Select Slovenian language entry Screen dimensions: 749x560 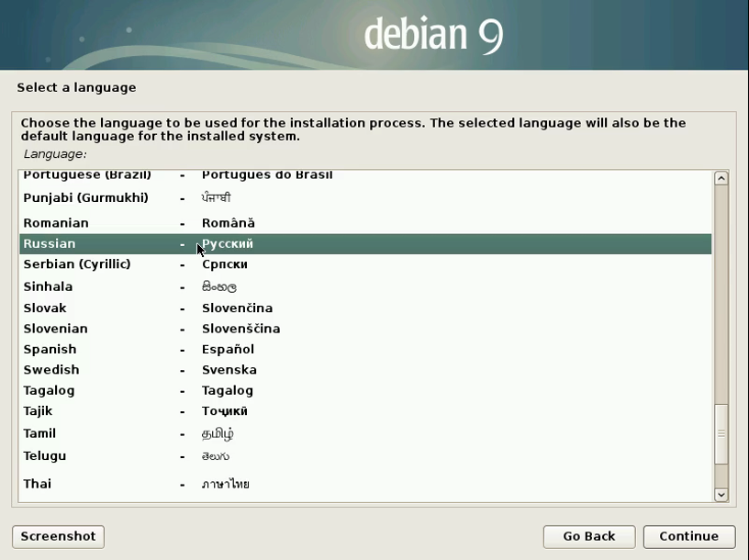pos(55,329)
